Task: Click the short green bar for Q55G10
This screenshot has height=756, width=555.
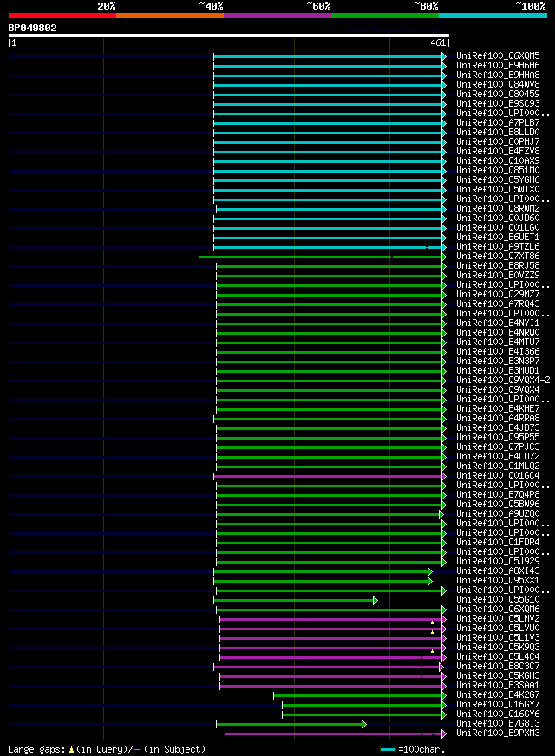Action: 295,600
